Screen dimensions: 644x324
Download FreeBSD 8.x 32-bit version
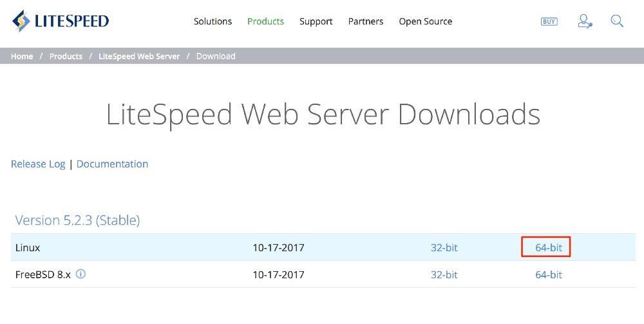[444, 274]
